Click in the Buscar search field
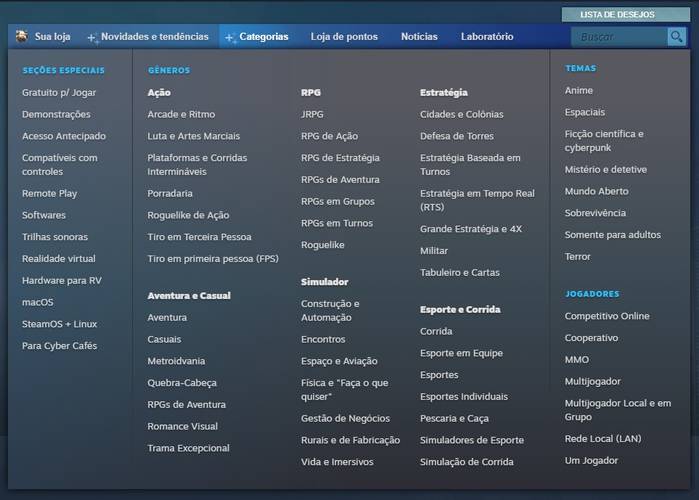The width and height of the screenshot is (699, 500). tap(619, 37)
